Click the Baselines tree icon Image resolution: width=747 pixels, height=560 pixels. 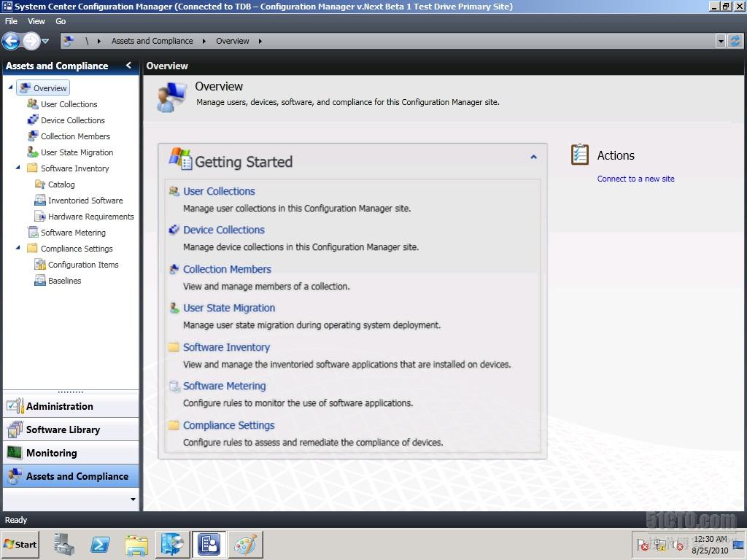click(40, 281)
